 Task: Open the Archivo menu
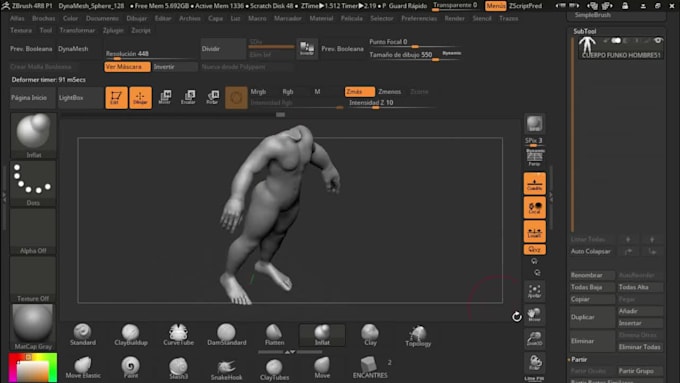(x=190, y=18)
